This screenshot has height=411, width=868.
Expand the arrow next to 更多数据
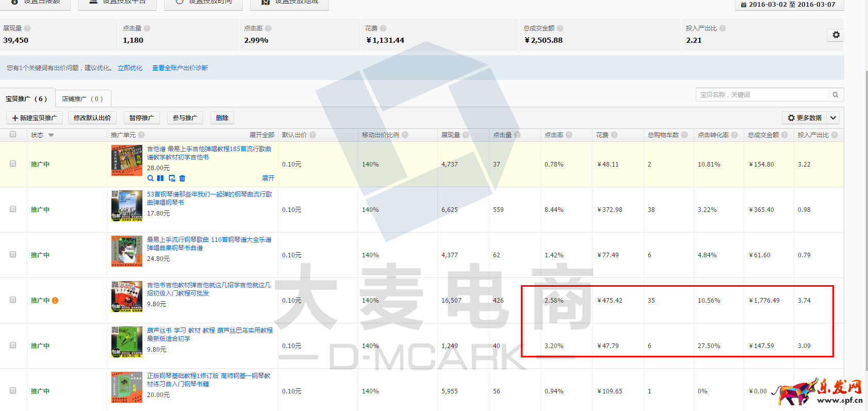[833, 118]
